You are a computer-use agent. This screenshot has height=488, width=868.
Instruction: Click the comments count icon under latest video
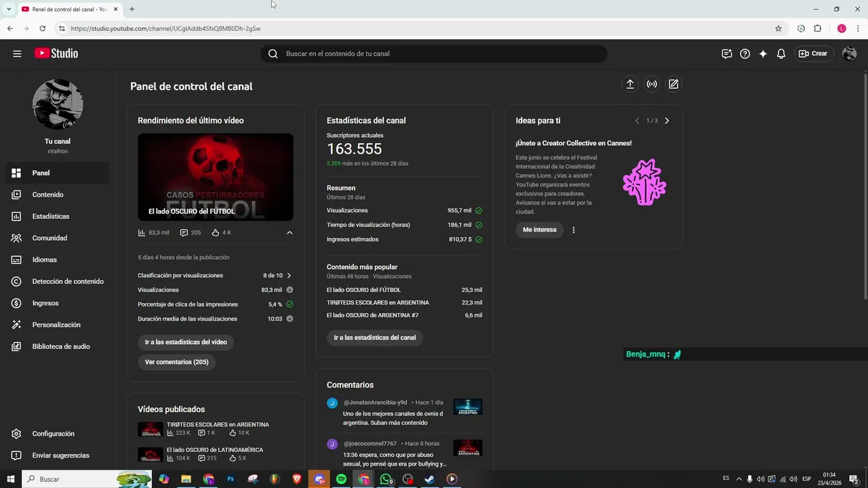click(184, 232)
